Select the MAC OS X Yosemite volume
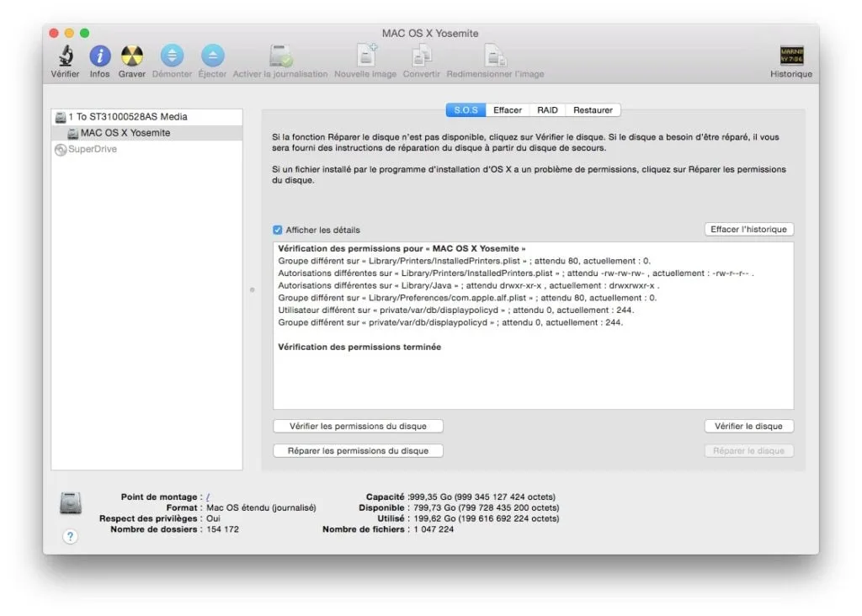The height and width of the screenshot is (616, 862). click(146, 133)
